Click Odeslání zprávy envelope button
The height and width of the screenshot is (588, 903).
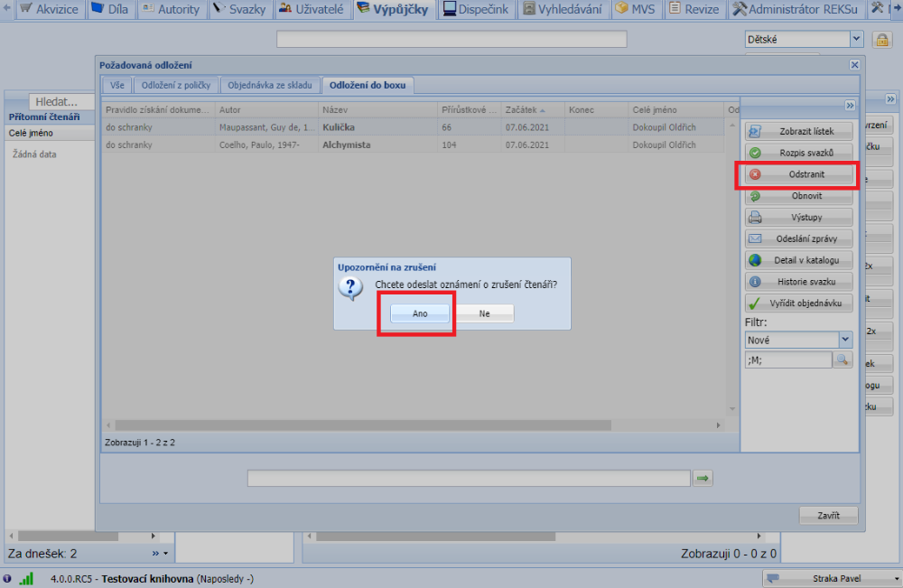coord(798,239)
